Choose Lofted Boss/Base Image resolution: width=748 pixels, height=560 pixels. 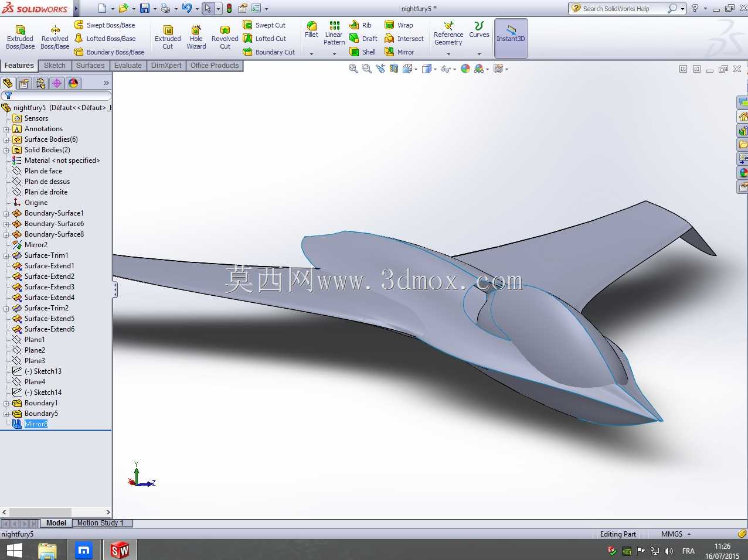pyautogui.click(x=105, y=39)
